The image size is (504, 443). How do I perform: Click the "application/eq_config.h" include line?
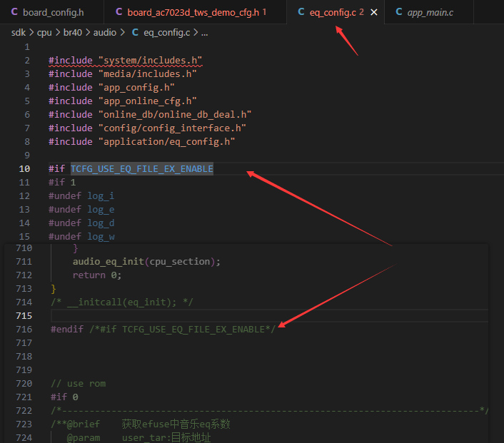coord(142,141)
